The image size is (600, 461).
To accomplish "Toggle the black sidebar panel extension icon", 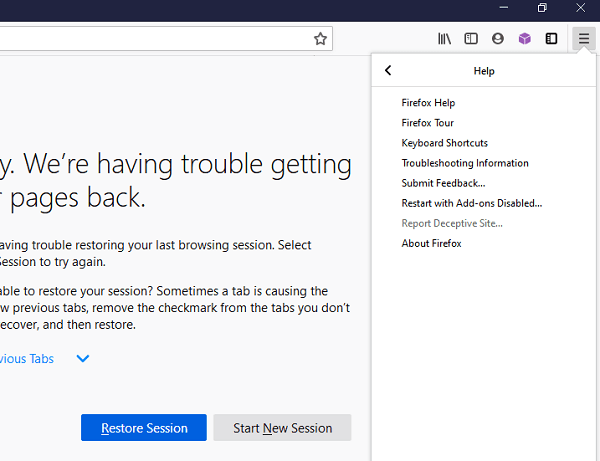I will coord(551,39).
